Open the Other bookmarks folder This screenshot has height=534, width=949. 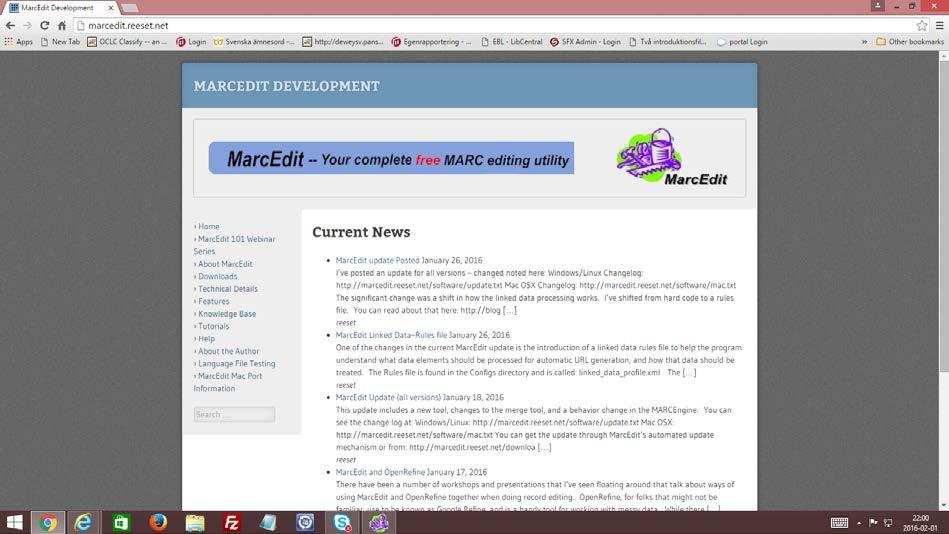point(910,42)
